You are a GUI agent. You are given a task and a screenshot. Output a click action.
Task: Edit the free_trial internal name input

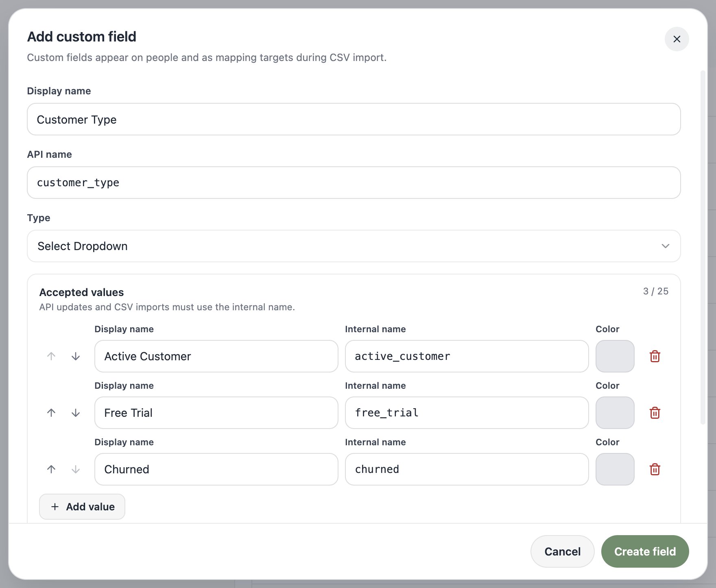(467, 413)
